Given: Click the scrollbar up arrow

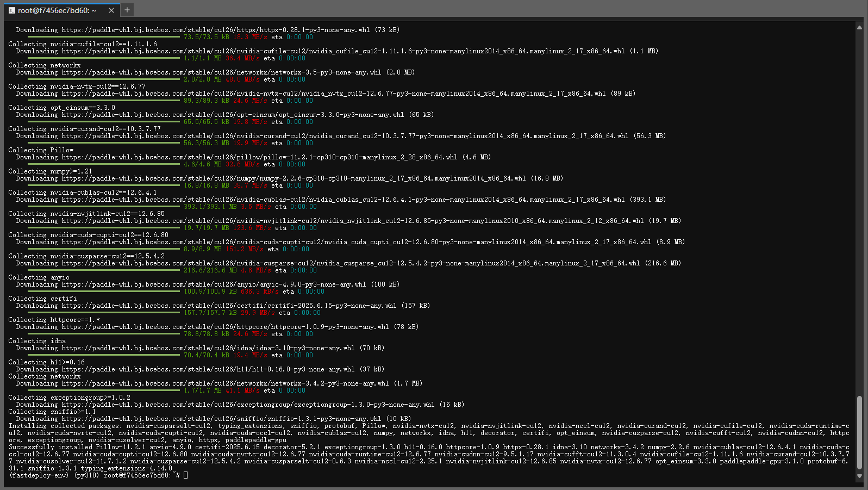Looking at the screenshot, I should pyautogui.click(x=859, y=27).
